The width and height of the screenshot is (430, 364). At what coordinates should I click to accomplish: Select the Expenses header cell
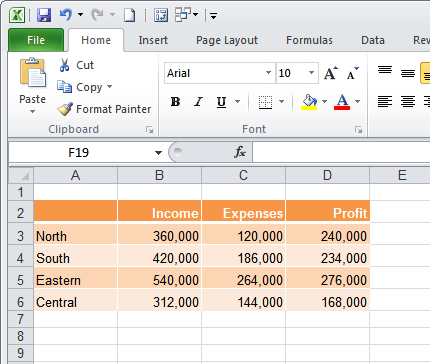coord(244,211)
